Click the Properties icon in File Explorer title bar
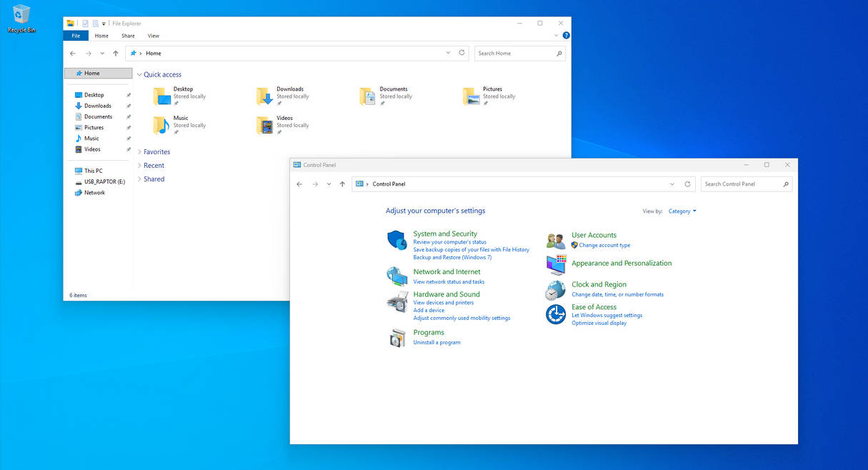The width and height of the screenshot is (868, 470). 85,24
